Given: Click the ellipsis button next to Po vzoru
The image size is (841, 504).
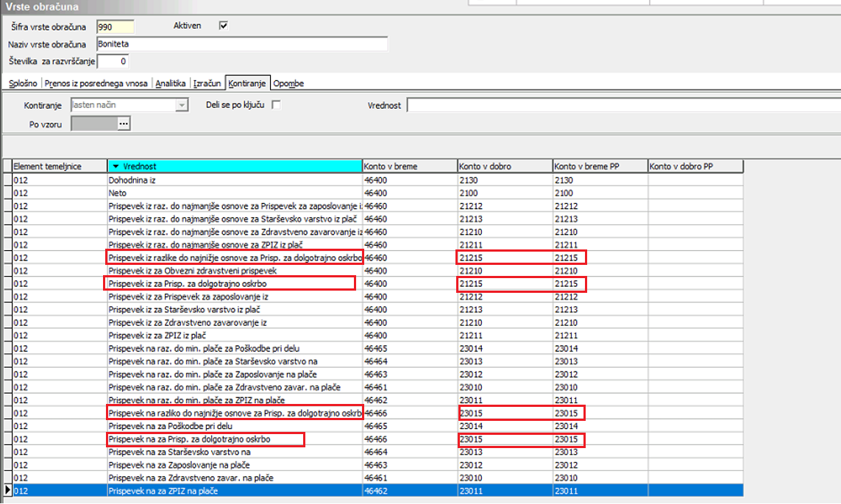Looking at the screenshot, I should tap(123, 124).
